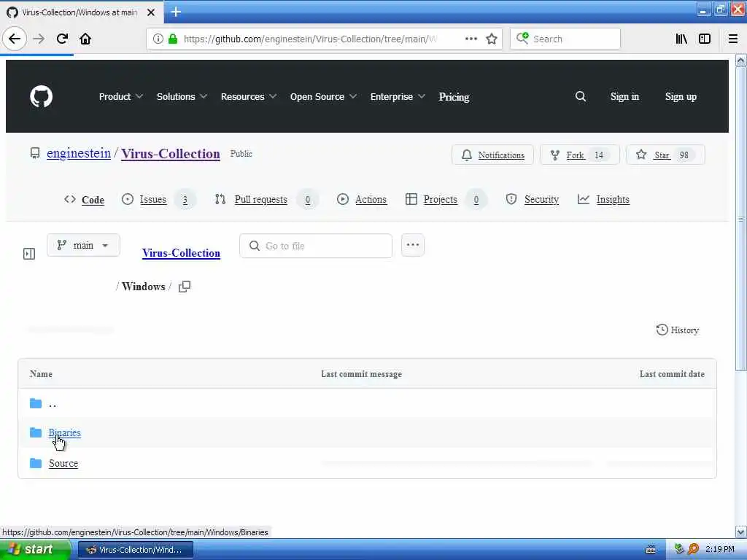Click the vertical scrollbar down arrow
The height and width of the screenshot is (560, 747).
point(741,532)
